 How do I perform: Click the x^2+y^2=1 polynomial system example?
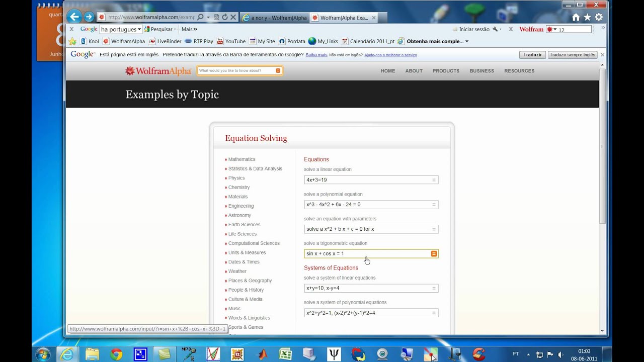[x=371, y=313]
